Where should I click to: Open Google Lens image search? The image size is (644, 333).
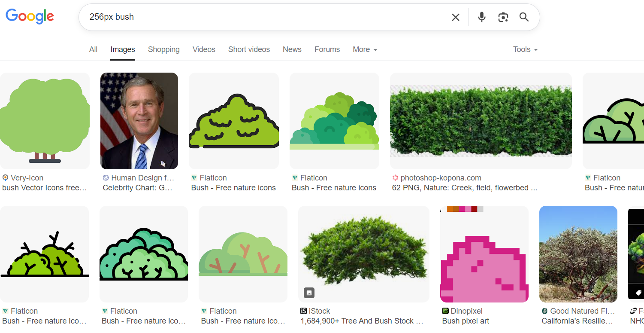click(x=503, y=17)
